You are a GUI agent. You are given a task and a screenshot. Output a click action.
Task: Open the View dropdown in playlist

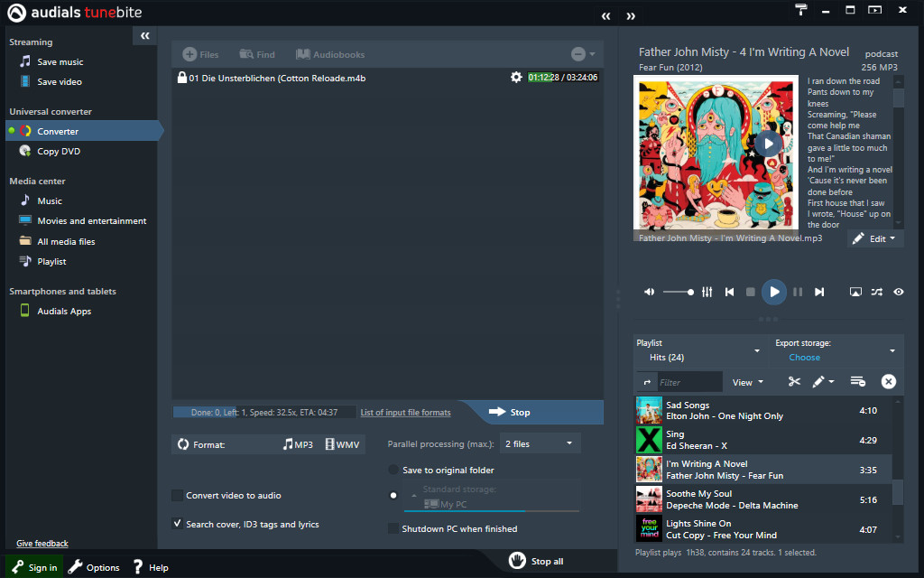748,382
